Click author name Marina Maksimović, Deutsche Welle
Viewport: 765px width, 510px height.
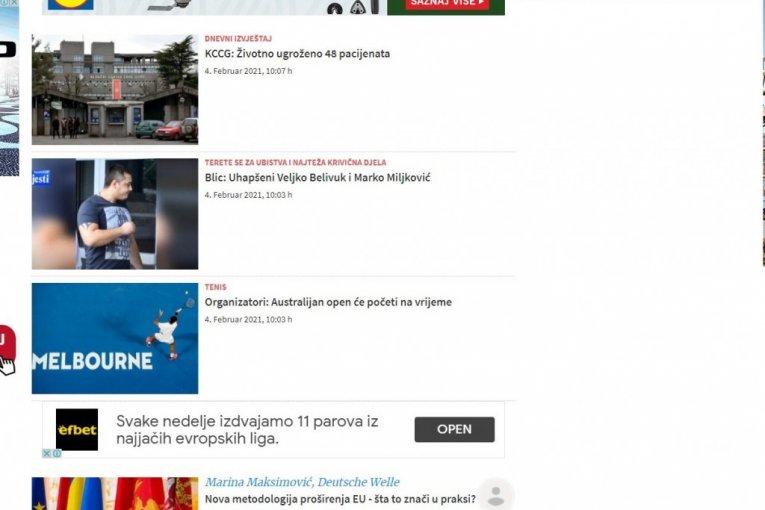pyautogui.click(x=302, y=482)
